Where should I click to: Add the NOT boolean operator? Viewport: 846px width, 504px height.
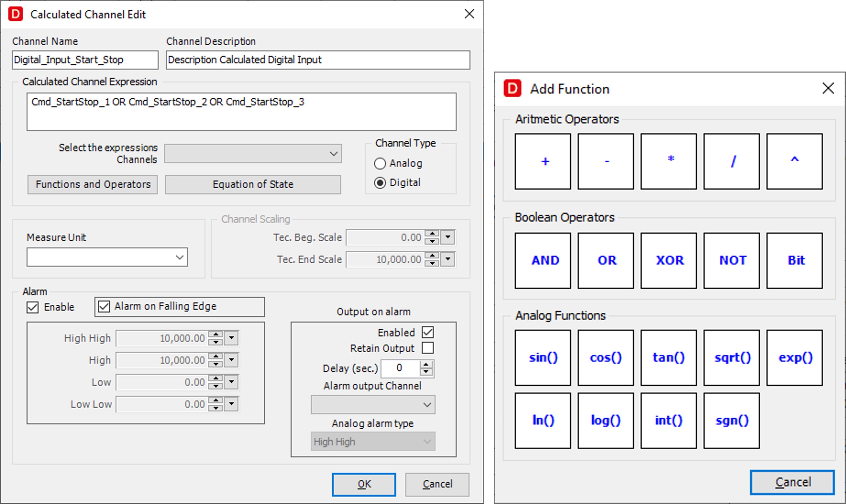coord(731,261)
